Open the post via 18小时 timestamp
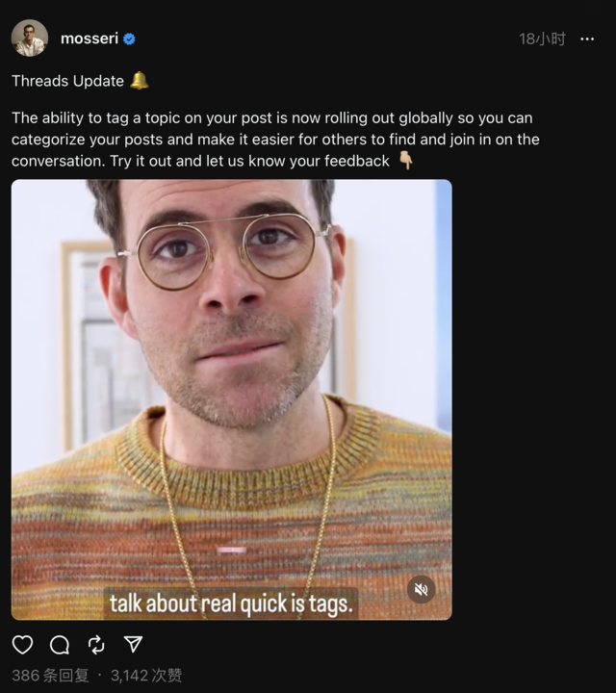This screenshot has width=616, height=693. click(x=542, y=38)
